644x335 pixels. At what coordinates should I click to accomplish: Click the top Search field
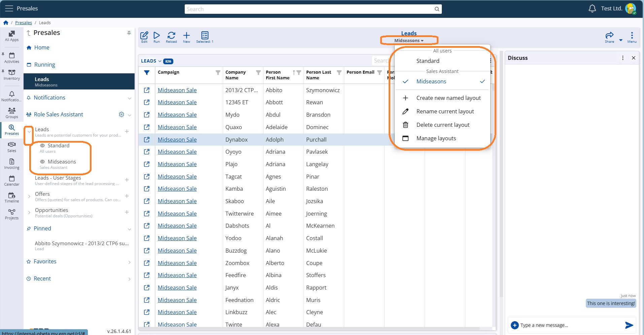pyautogui.click(x=313, y=9)
